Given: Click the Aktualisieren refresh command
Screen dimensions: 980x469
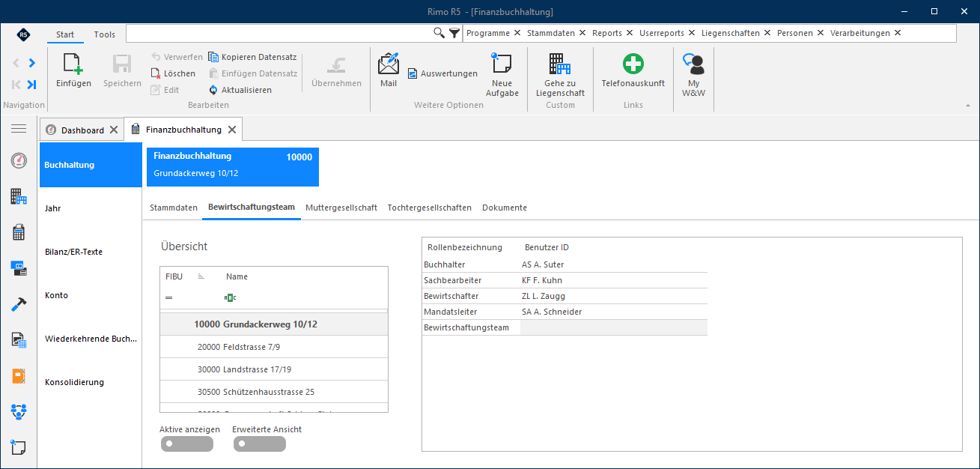Looking at the screenshot, I should 240,90.
